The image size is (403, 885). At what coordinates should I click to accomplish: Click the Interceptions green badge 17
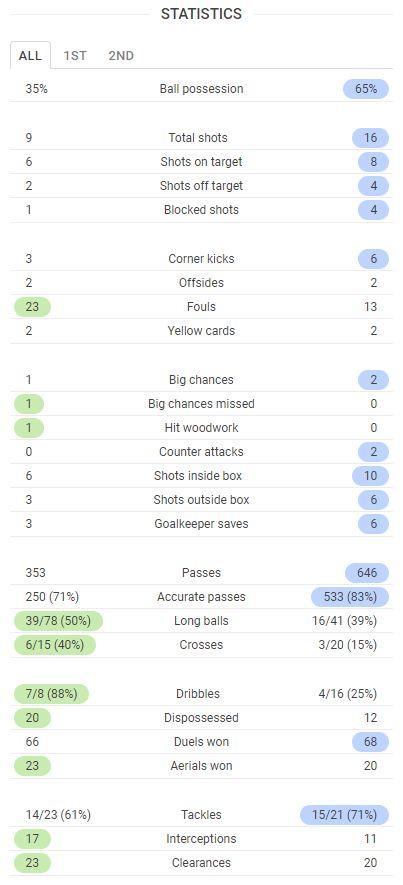33,839
